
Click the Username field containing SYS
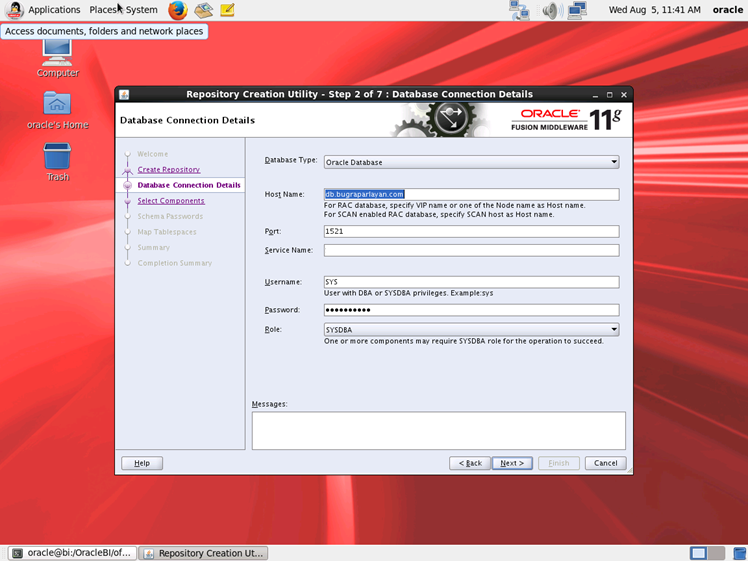pyautogui.click(x=471, y=282)
